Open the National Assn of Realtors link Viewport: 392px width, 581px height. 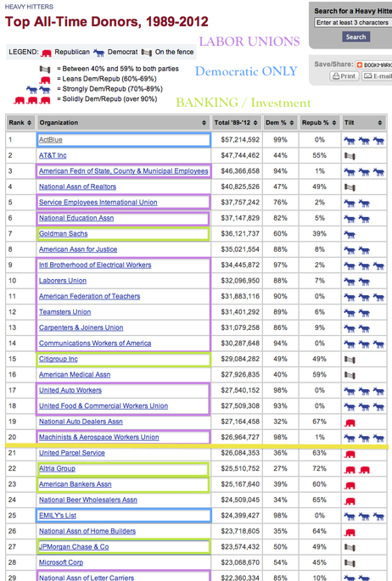[x=77, y=187]
